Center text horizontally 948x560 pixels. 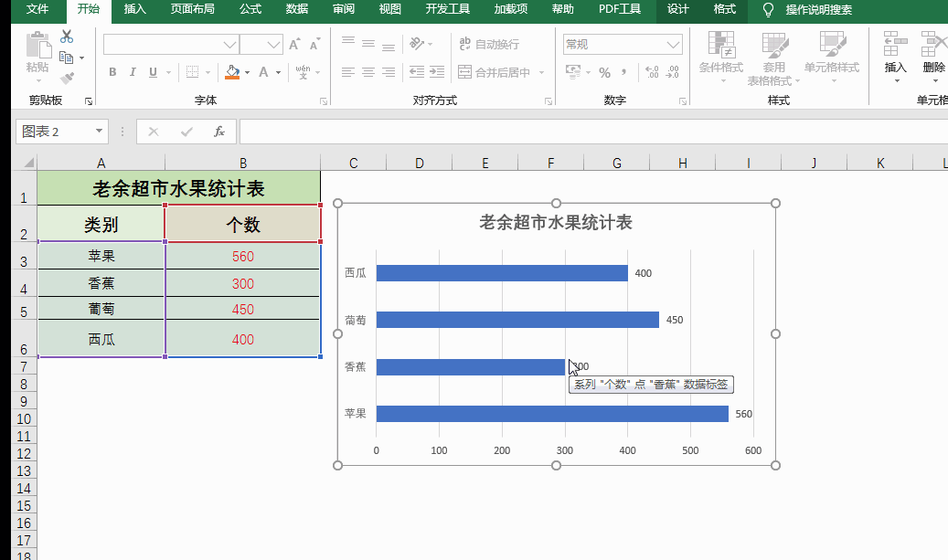368,72
